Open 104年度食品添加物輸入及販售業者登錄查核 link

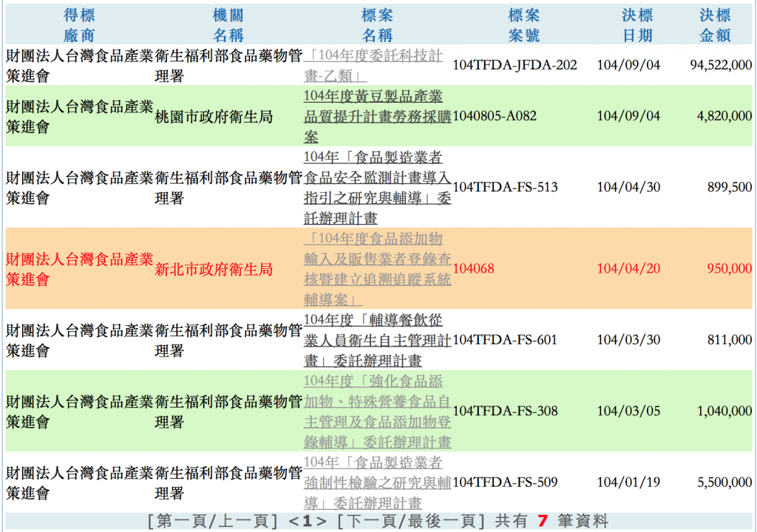pos(378,269)
